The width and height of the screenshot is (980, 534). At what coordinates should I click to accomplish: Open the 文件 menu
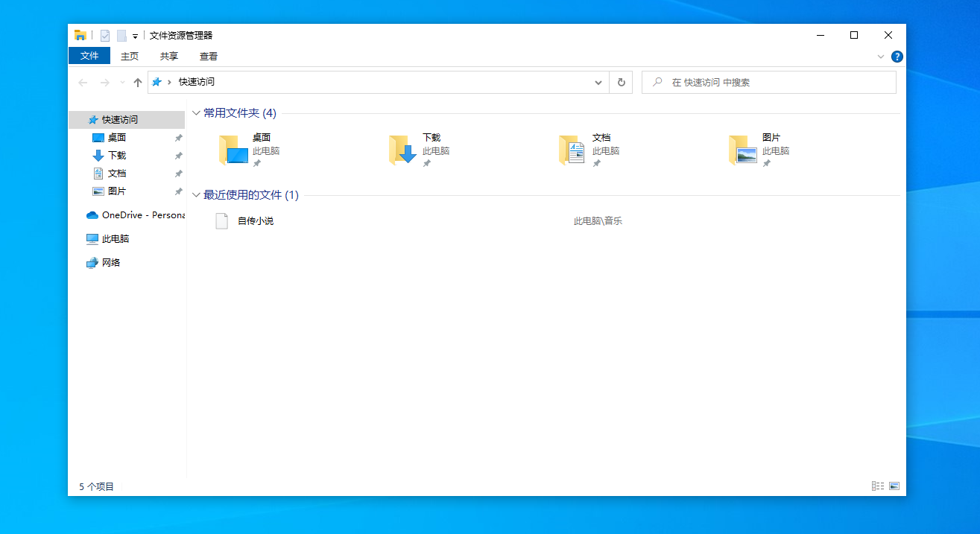89,56
